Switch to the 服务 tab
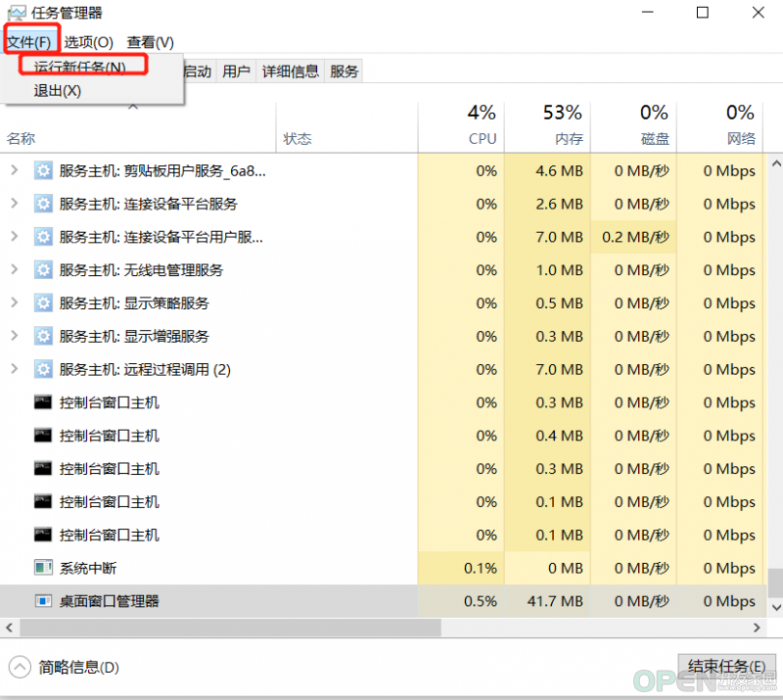The height and width of the screenshot is (700, 783). [x=345, y=71]
